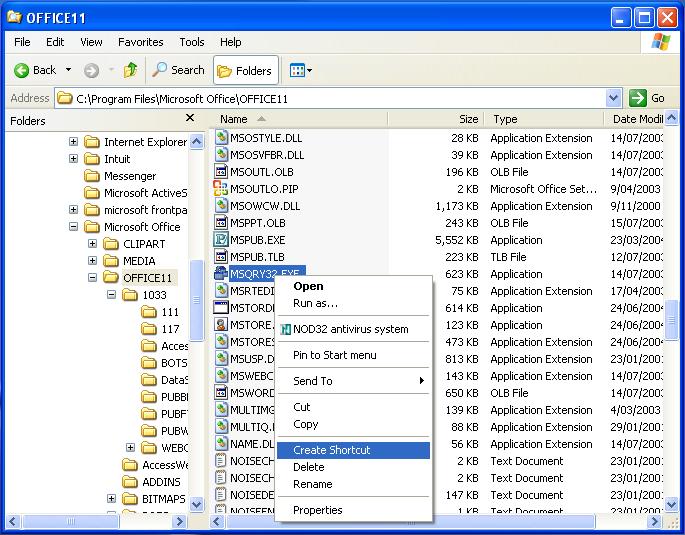Click the file list vertical scrollbar
This screenshot has width=685, height=535.
pyautogui.click(x=673, y=320)
